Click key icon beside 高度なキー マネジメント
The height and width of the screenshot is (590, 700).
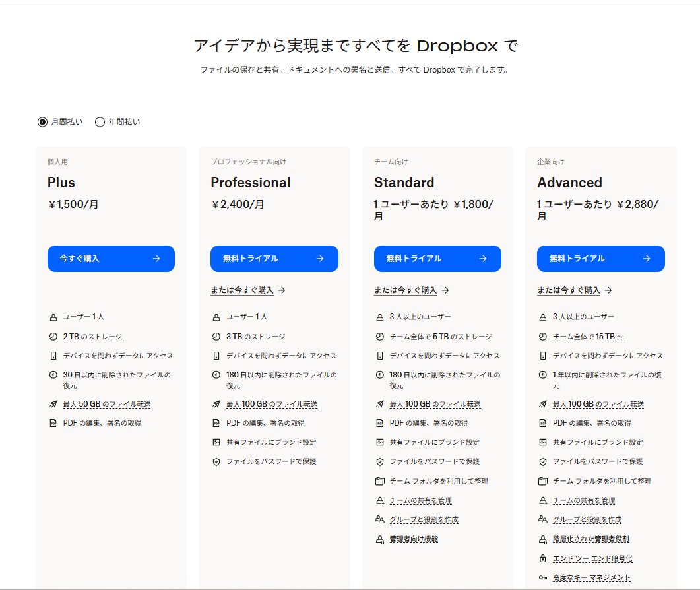click(543, 578)
